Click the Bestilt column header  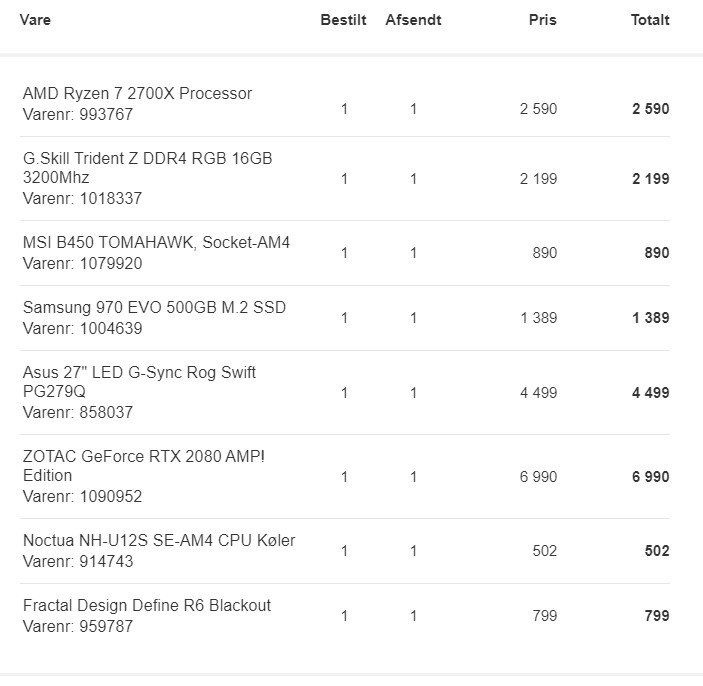click(343, 20)
